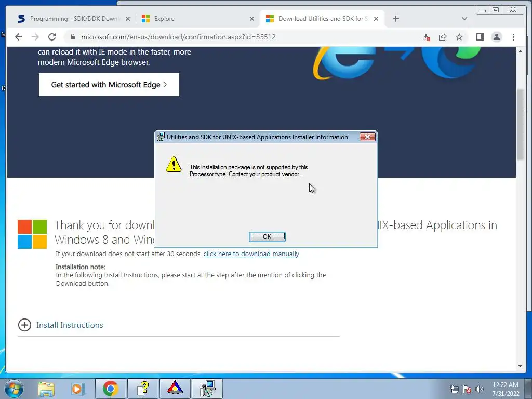Click the page scrollbar up arrow

click(x=521, y=51)
